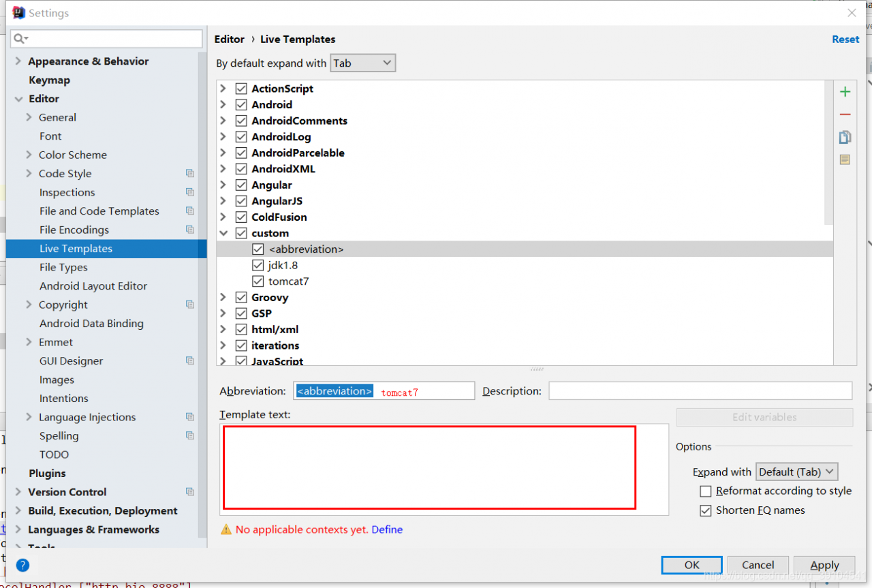Collapse the Editor settings section

[x=18, y=99]
